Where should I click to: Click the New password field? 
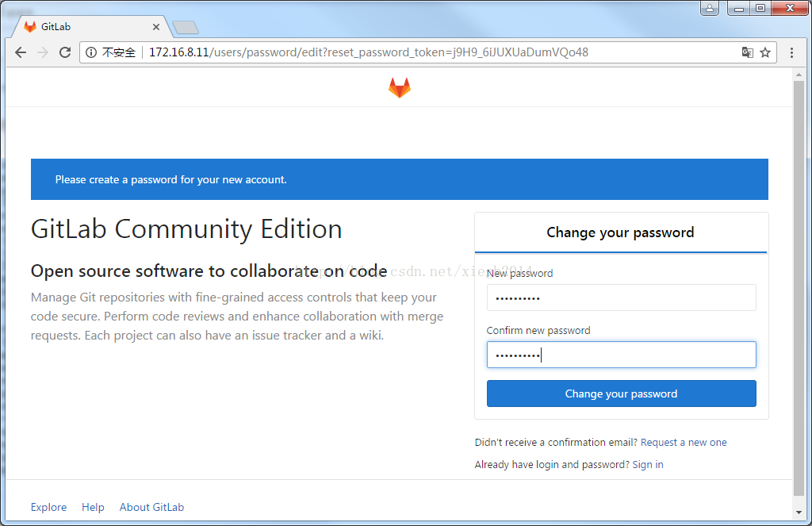[x=621, y=298]
